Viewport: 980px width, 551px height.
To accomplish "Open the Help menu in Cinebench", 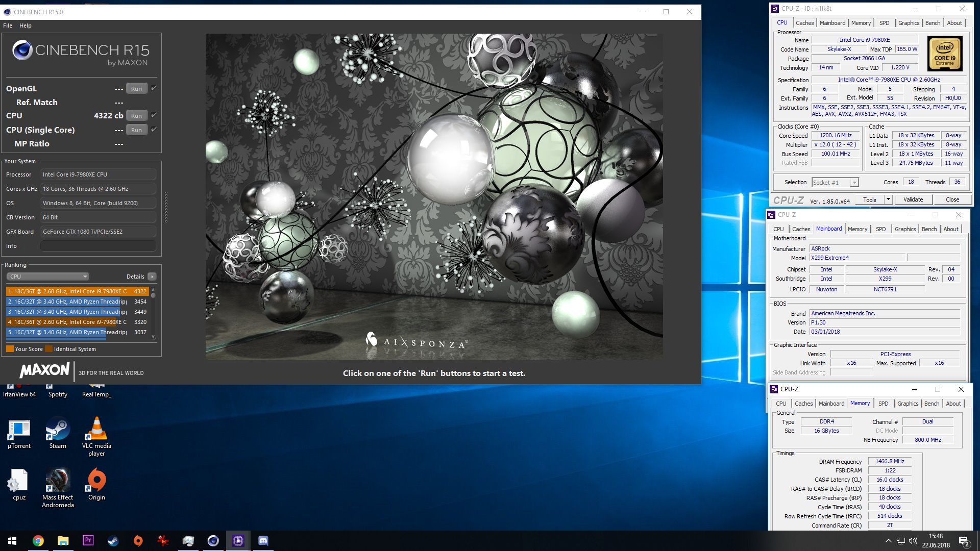I will coord(26,26).
